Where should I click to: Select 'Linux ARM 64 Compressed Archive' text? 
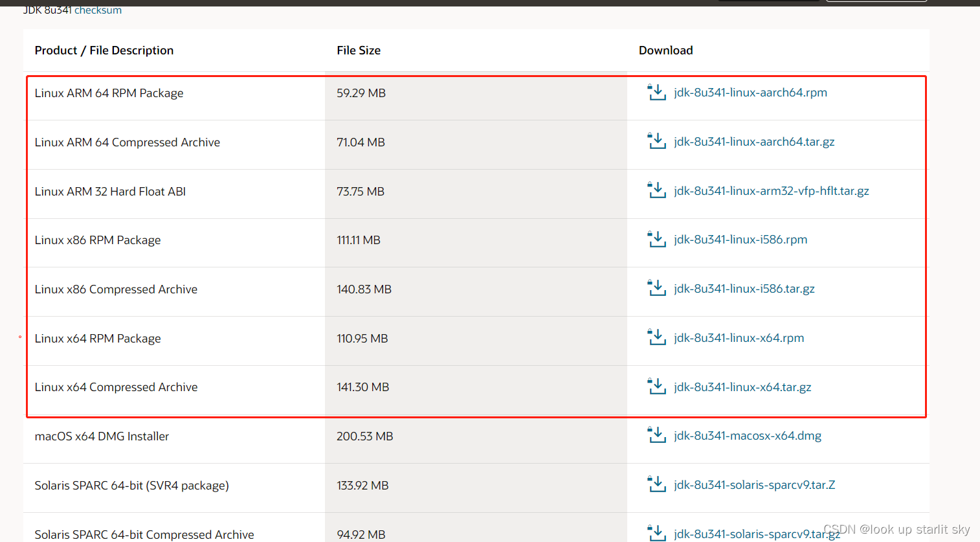128,142
